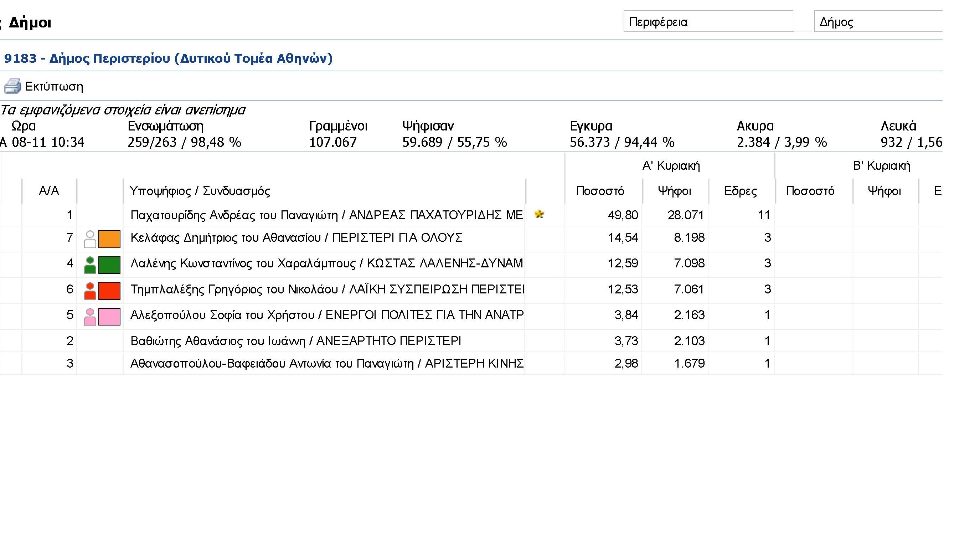Click the orange color square for ΠΕΡΙΣΤΕΡΙ ΓΙΑ ΟΛΟΥΣ
Image resolution: width=980 pixels, height=538 pixels.
pyautogui.click(x=109, y=239)
